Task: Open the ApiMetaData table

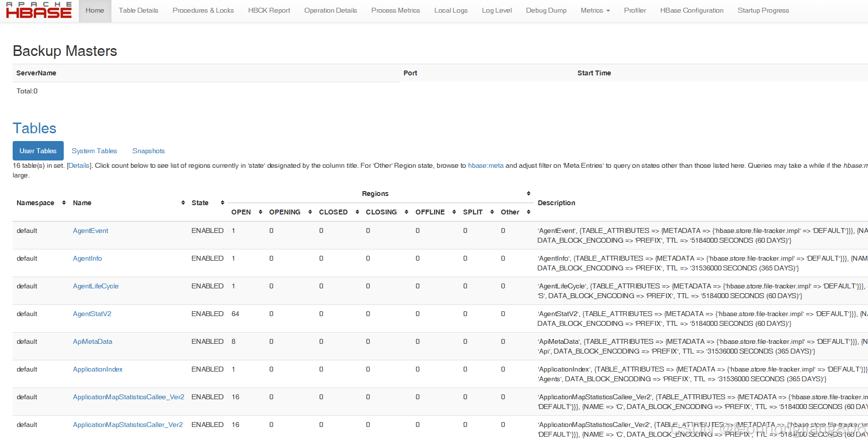Action: [x=92, y=341]
